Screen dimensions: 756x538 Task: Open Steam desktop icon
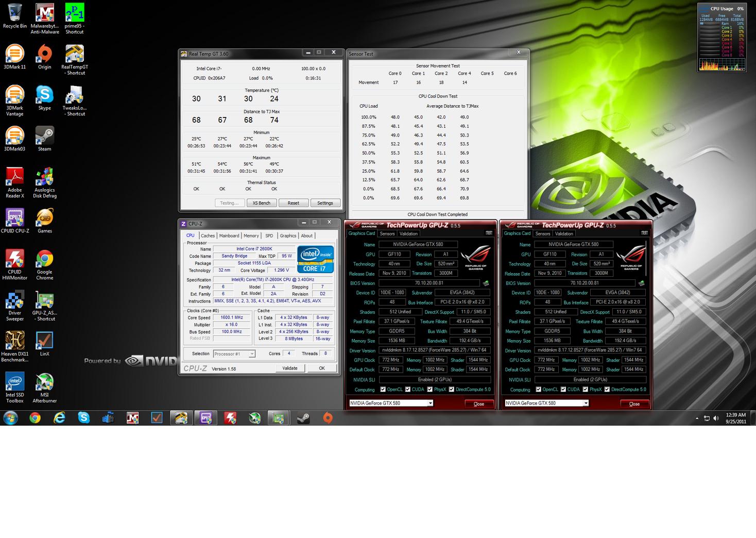tap(45, 139)
